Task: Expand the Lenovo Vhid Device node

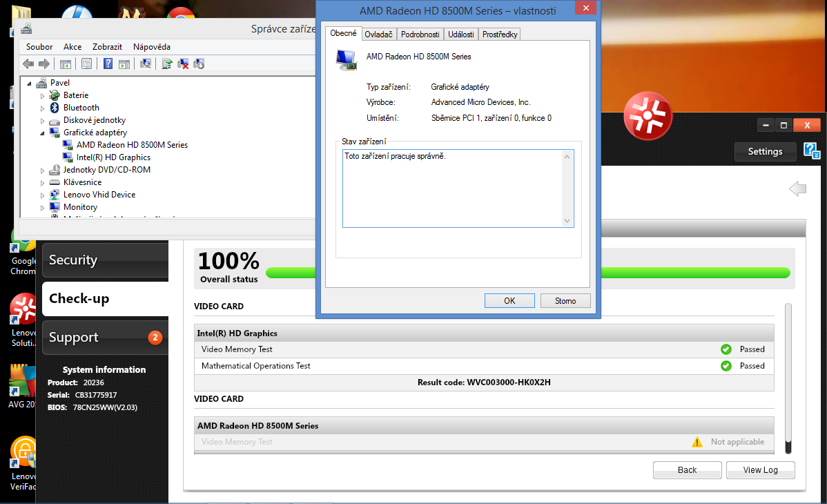Action: (43, 195)
